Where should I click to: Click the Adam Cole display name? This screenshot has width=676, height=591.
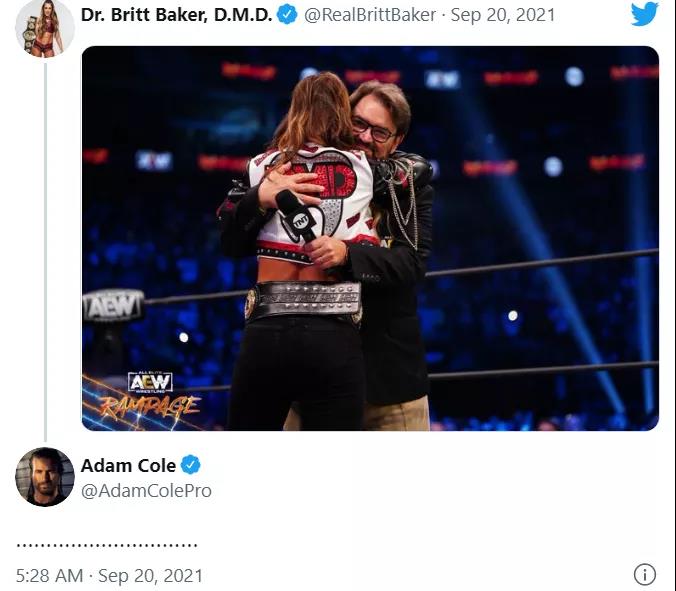click(x=128, y=466)
